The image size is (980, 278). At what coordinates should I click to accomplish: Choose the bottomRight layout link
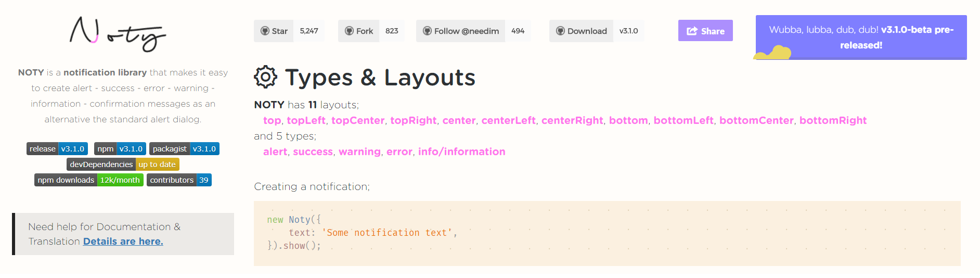(x=833, y=120)
